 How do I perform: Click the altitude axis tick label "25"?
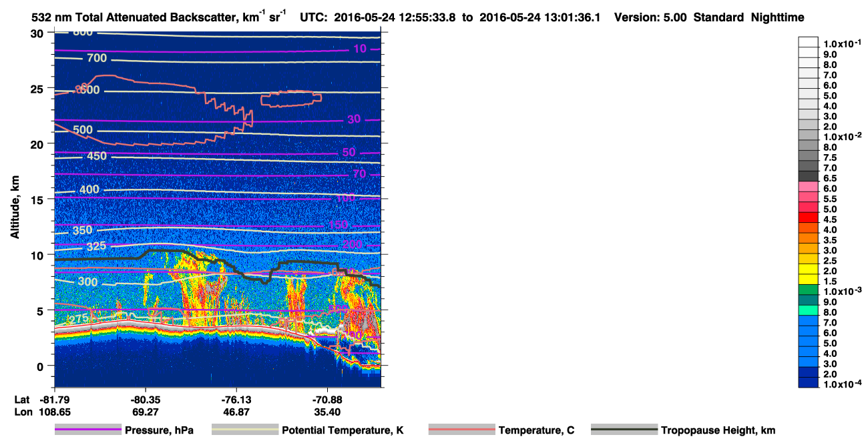click(x=39, y=88)
